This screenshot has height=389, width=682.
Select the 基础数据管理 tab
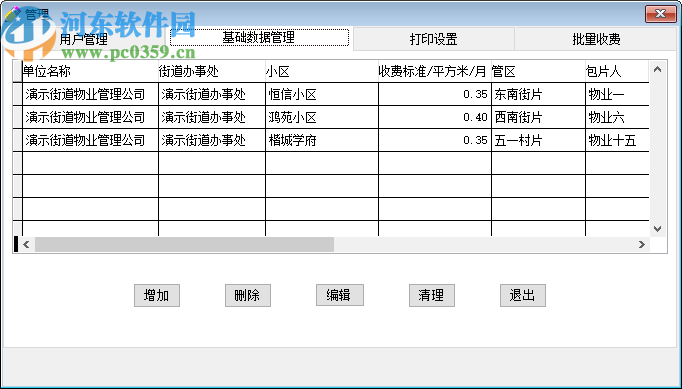[x=259, y=37]
